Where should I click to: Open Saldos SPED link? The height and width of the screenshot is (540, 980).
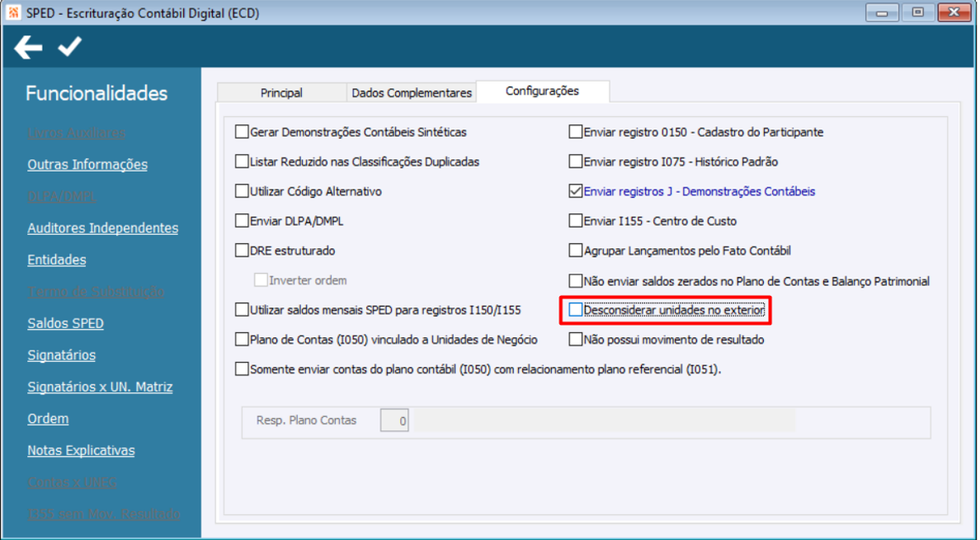point(66,323)
